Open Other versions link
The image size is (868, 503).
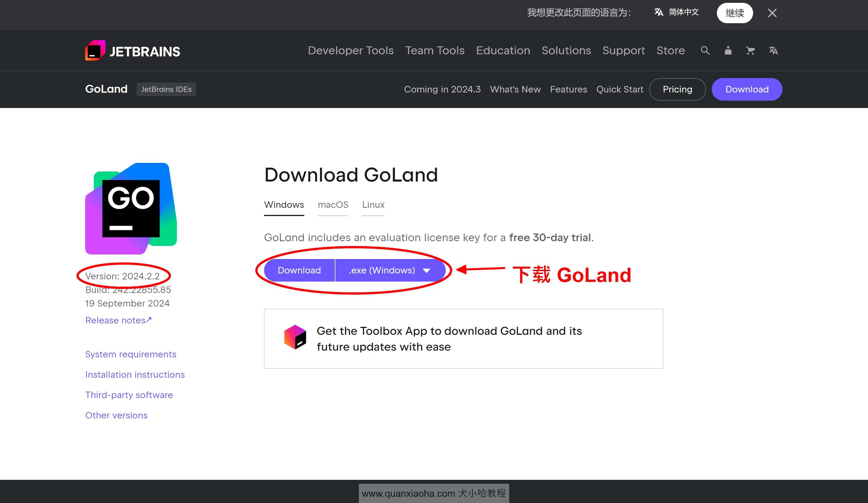[x=116, y=415]
